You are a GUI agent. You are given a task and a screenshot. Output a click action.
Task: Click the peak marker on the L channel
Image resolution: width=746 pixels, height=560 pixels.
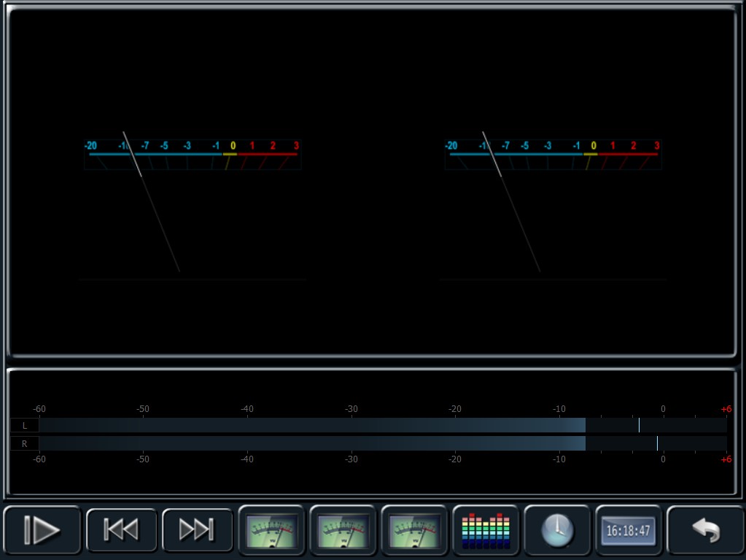[x=639, y=425]
